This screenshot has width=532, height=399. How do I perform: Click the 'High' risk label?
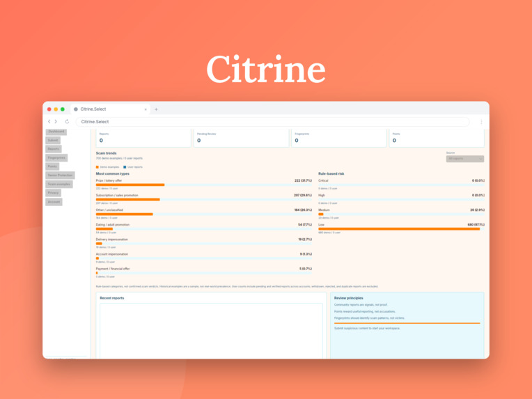(322, 195)
